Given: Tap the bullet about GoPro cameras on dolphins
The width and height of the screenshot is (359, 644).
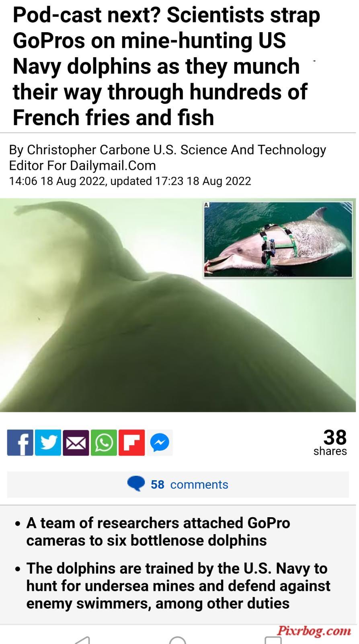Looking at the screenshot, I should pyautogui.click(x=158, y=531).
